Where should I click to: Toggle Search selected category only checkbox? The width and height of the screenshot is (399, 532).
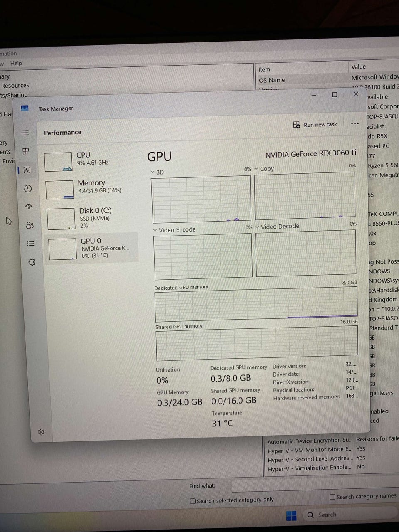click(x=193, y=501)
